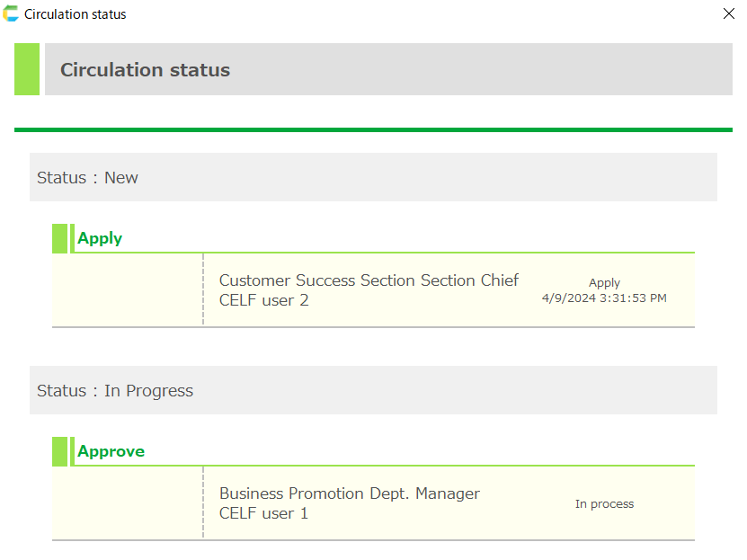The height and width of the screenshot is (560, 747).
Task: Click the green marker next to Apply
Action: (60, 238)
